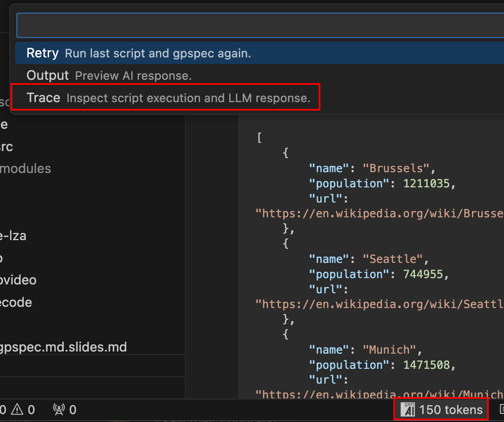Image resolution: width=504 pixels, height=422 pixels.
Task: Click the '150 tokens' status bar label
Action: tap(450, 409)
